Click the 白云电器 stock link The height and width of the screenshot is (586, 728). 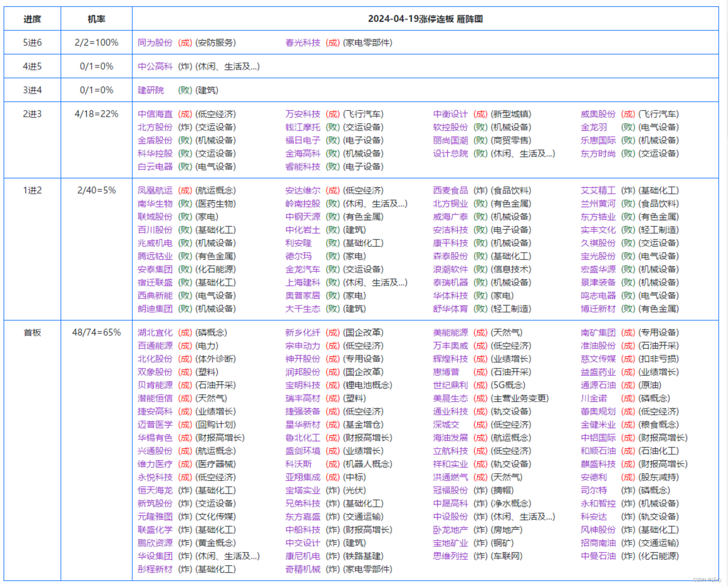tap(155, 167)
